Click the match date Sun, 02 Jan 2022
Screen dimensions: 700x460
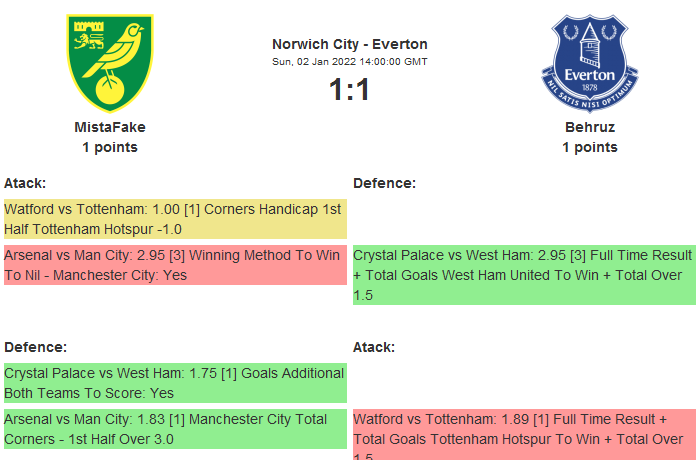pos(350,62)
